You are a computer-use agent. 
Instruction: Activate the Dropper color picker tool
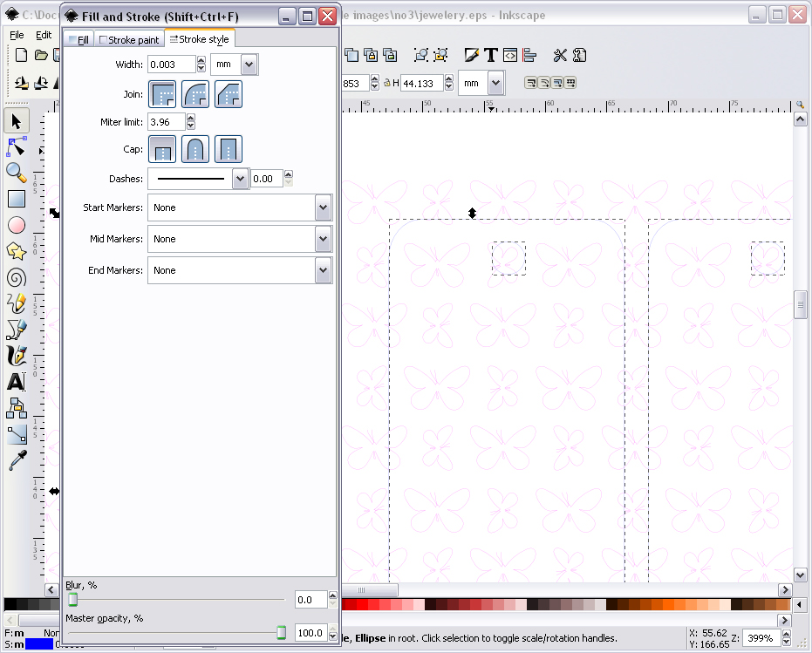[x=16, y=460]
